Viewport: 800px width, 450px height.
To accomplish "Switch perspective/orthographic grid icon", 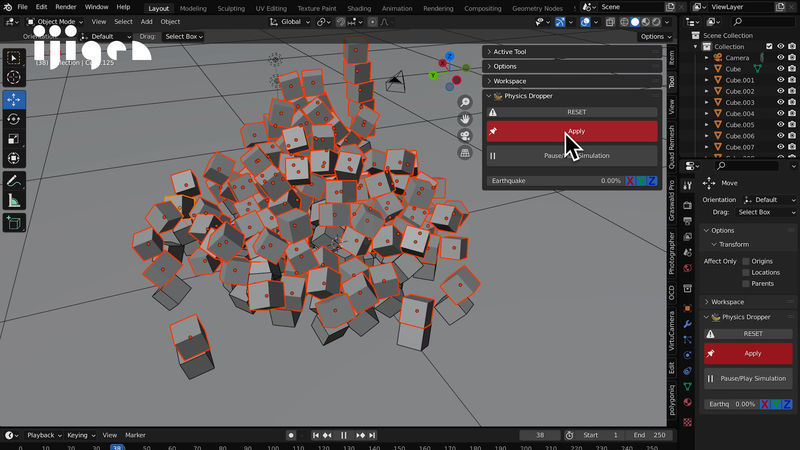I will click(x=465, y=153).
